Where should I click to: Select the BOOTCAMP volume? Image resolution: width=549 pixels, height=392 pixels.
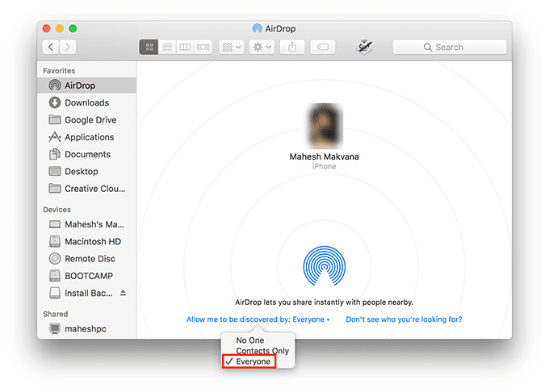87,276
